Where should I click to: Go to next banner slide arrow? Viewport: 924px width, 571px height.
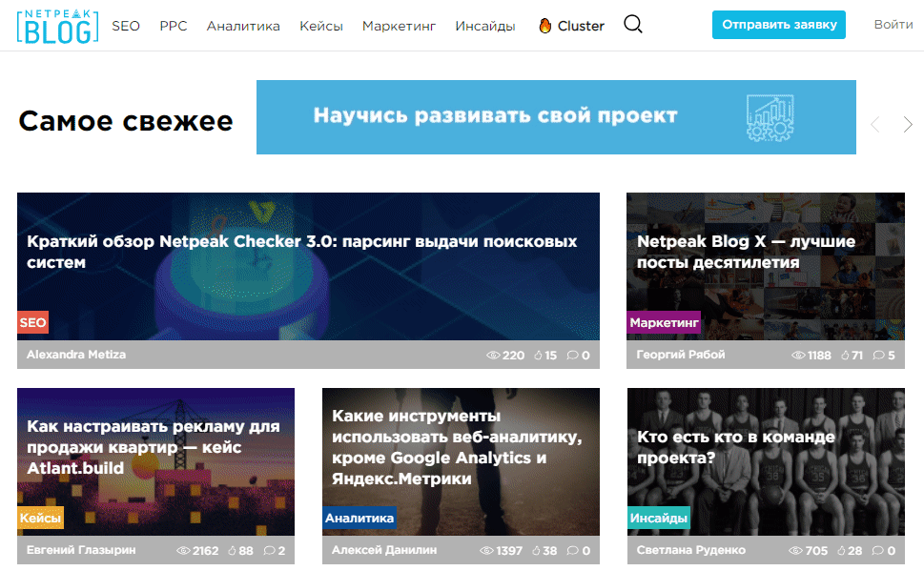point(908,124)
